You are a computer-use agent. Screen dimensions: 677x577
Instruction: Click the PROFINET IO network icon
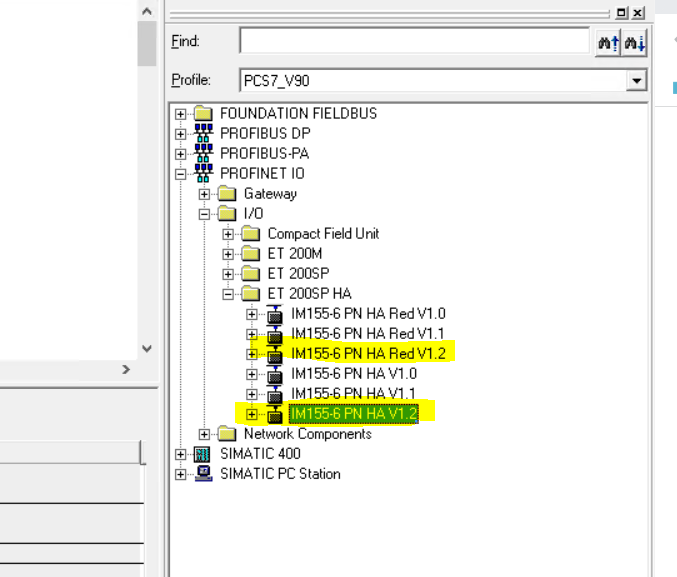[203, 173]
